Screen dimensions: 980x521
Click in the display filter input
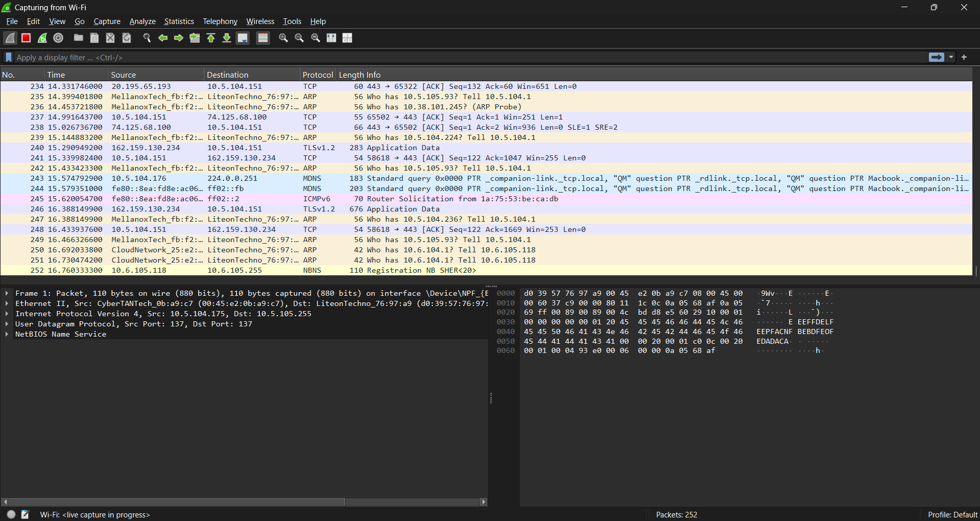tap(470, 57)
